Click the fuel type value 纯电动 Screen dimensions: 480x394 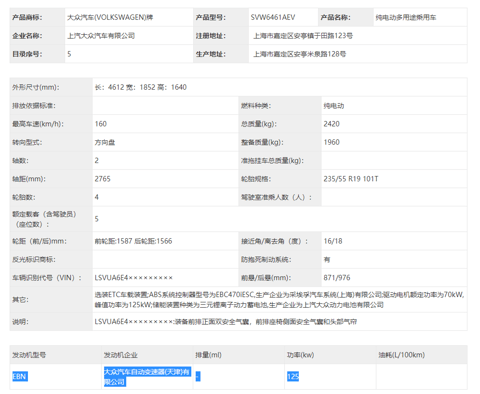coord(334,106)
